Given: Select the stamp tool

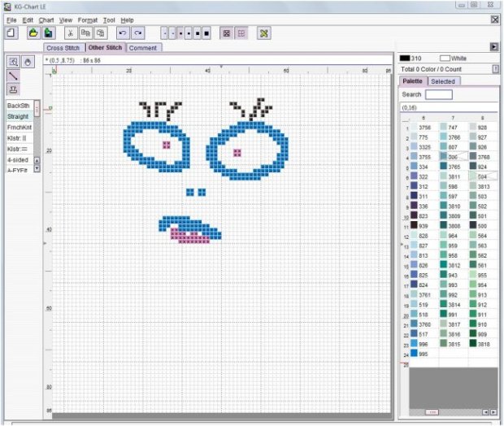Looking at the screenshot, I should (13, 89).
